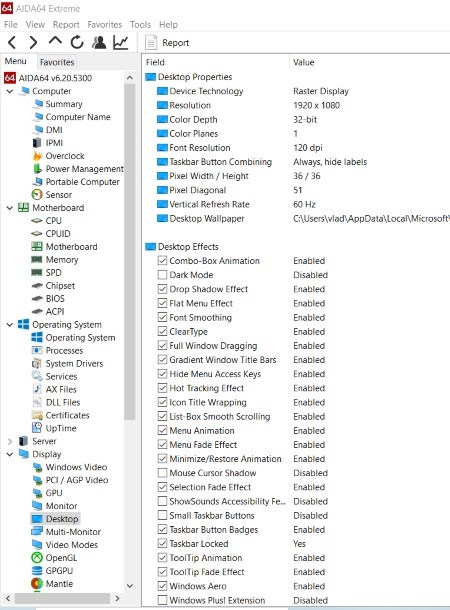This screenshot has width=450, height=610.
Task: Open the Tools menu
Action: [x=140, y=25]
